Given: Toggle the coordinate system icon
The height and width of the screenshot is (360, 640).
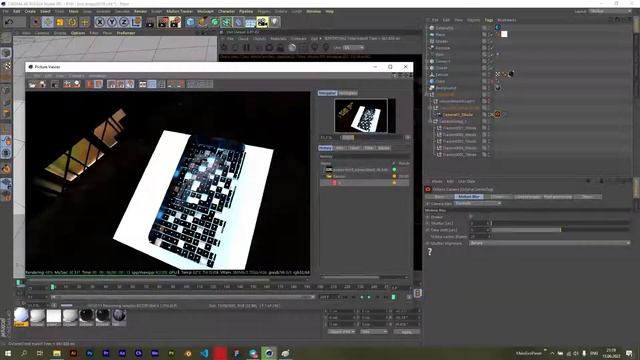Looking at the screenshot, I should click(136, 22).
